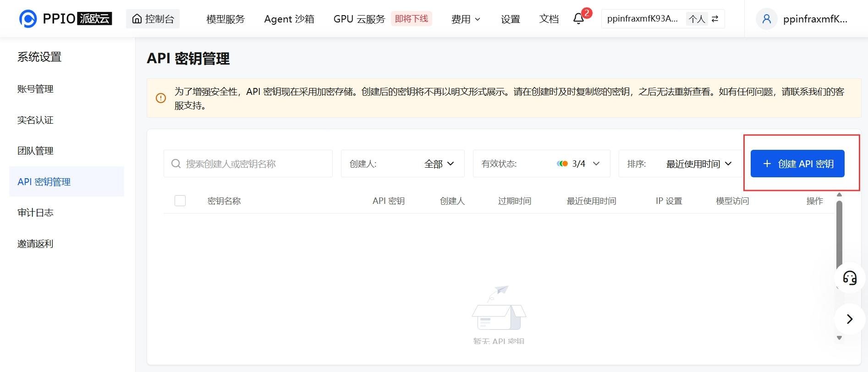The width and height of the screenshot is (868, 372).
Task: Select 审计日志 in the sidebar
Action: point(35,213)
